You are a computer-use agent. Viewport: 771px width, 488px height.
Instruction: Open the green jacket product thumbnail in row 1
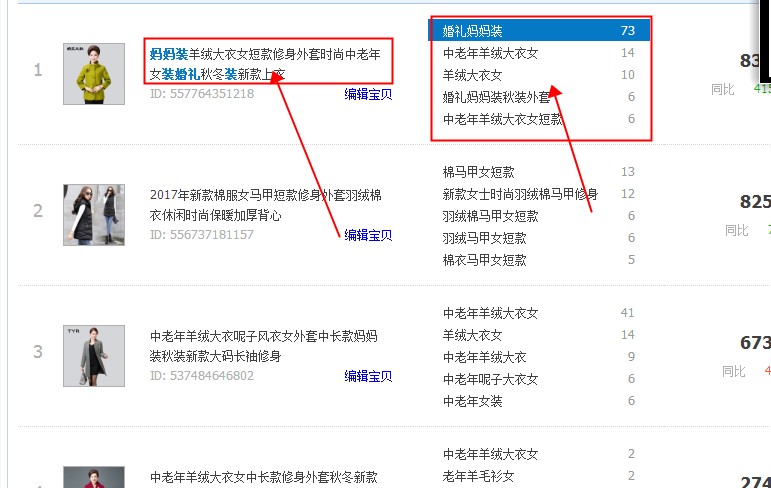click(x=94, y=74)
